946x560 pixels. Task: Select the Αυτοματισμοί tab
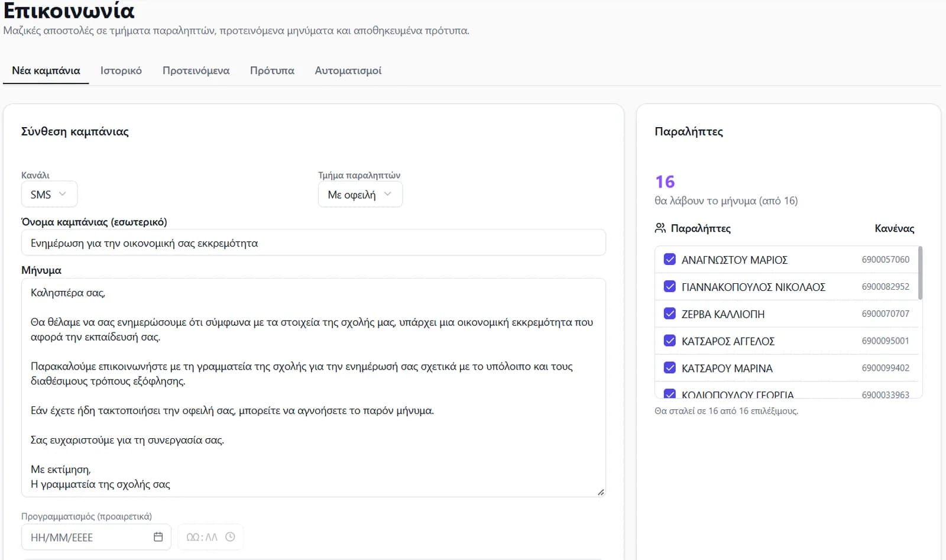coord(348,70)
